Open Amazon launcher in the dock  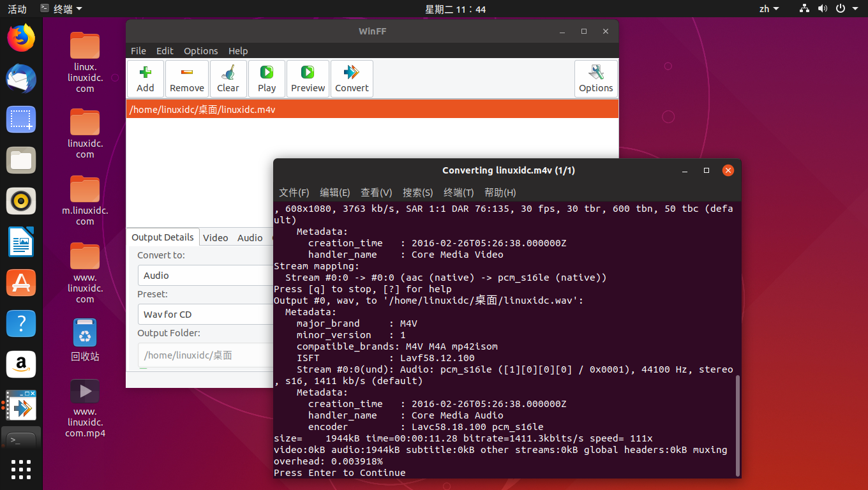[21, 364]
